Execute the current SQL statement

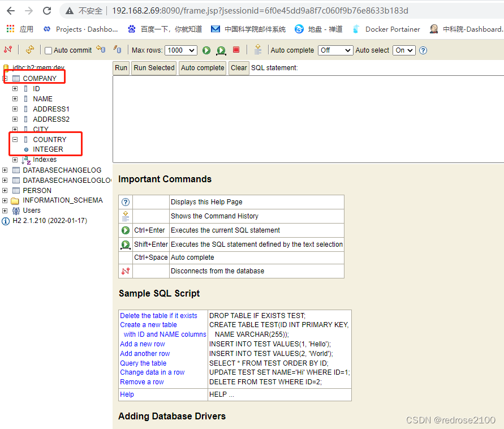click(x=206, y=50)
